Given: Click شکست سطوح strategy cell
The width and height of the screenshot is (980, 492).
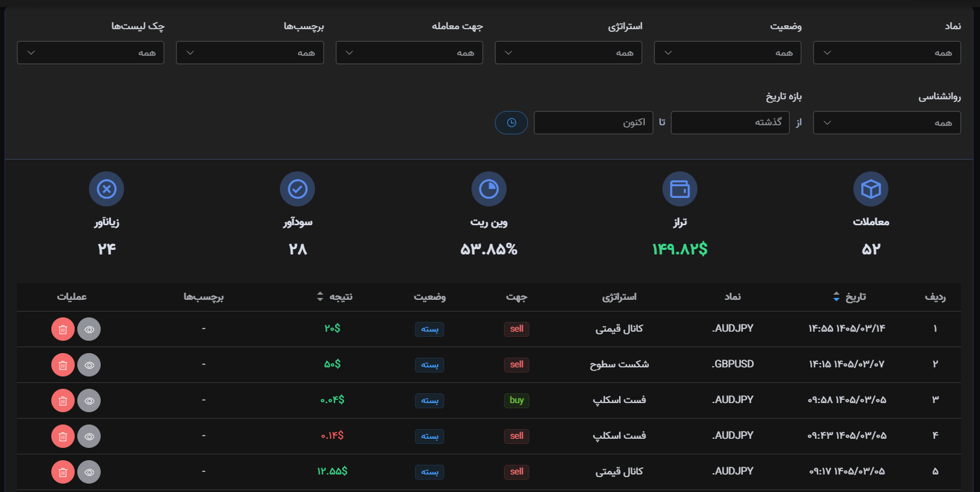Looking at the screenshot, I should point(620,365).
